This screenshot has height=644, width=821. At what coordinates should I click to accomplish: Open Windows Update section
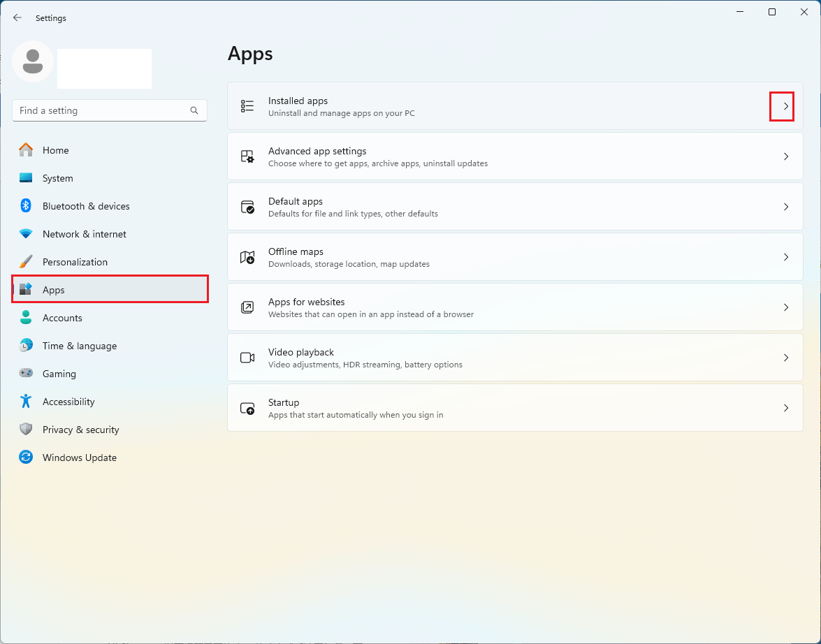pyautogui.click(x=110, y=457)
